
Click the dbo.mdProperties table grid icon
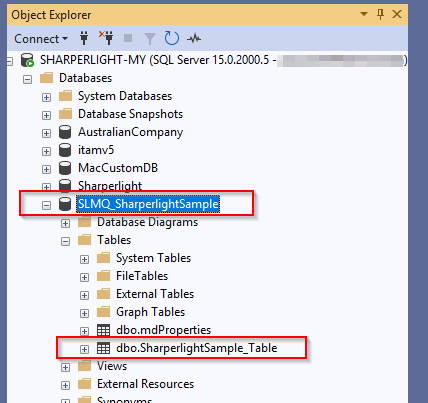point(103,330)
